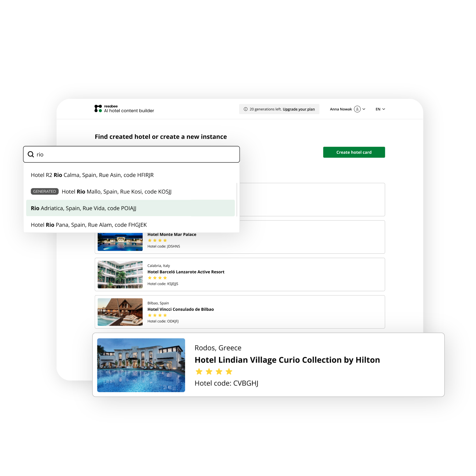Click the suggestions list scrollbar
The image size is (476, 476).
(x=237, y=199)
